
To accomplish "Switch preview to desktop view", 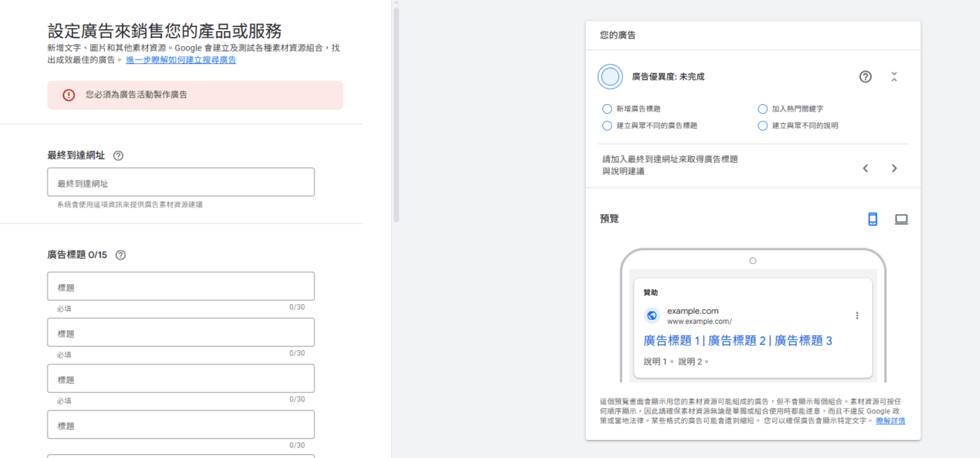I will click(x=901, y=219).
